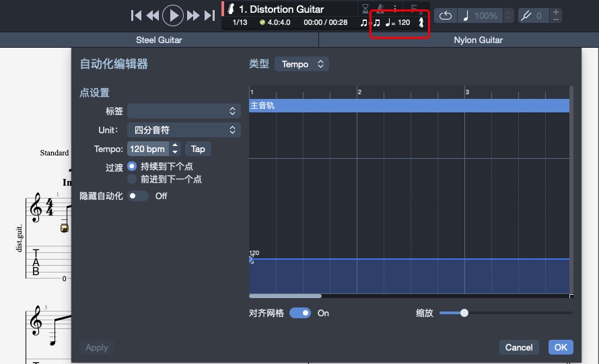Click the treble clef at bar 3
The height and width of the screenshot is (364, 599).
[36, 320]
